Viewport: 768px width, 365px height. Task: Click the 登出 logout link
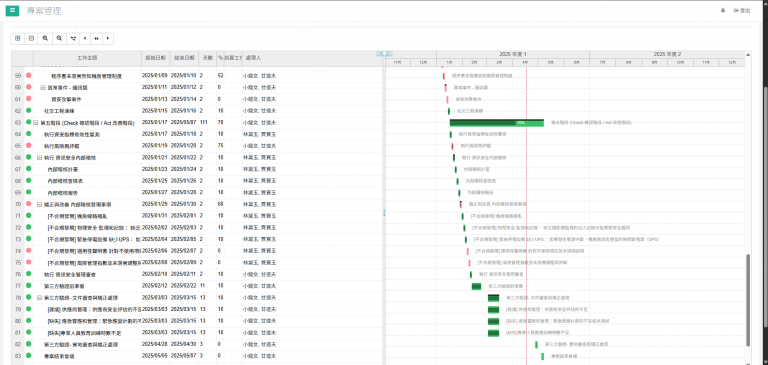pos(742,11)
